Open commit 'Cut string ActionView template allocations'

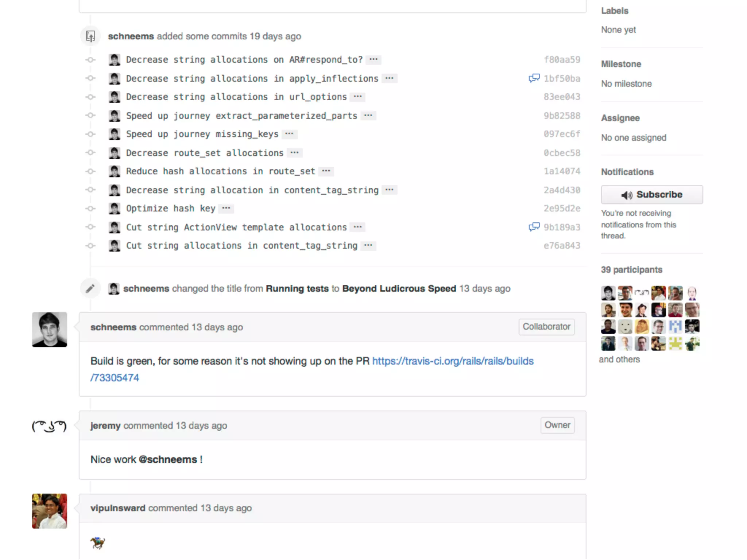pyautogui.click(x=236, y=227)
